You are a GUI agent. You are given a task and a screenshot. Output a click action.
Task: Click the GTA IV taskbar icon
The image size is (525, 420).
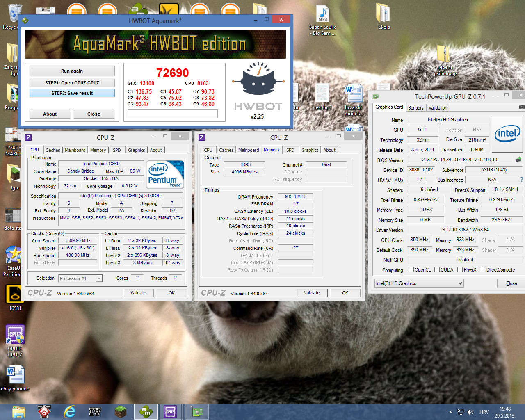point(95,412)
